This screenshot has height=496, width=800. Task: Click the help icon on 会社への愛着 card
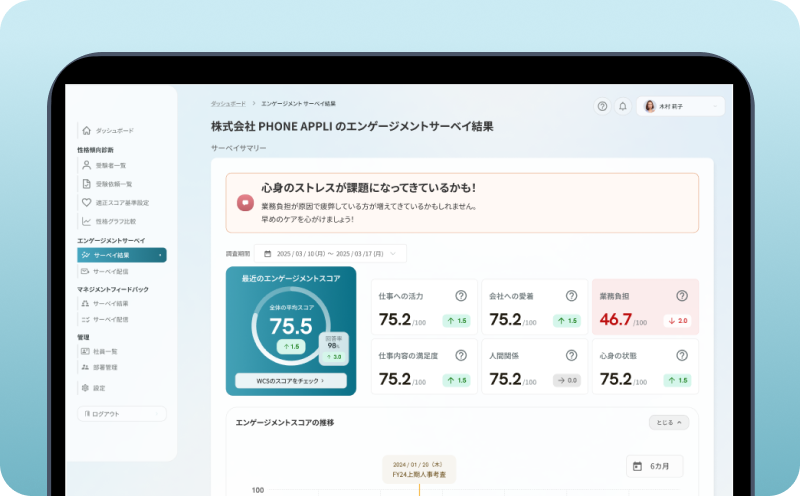pos(571,295)
